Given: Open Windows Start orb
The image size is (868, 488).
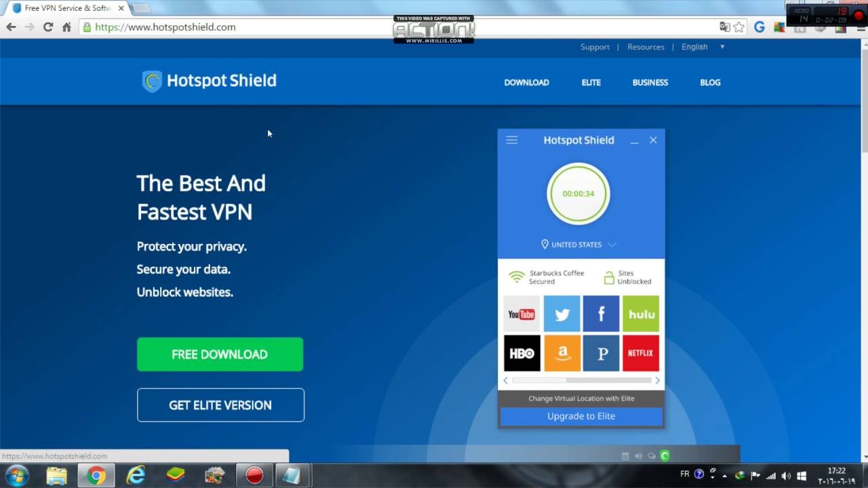Looking at the screenshot, I should click(x=16, y=476).
